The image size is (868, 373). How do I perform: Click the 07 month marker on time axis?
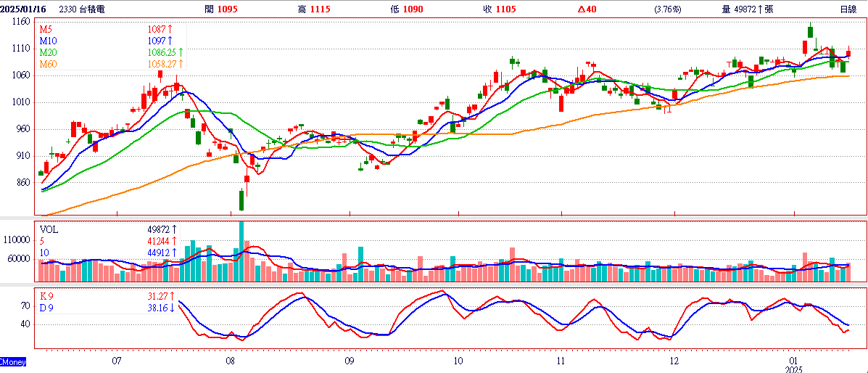pos(116,361)
